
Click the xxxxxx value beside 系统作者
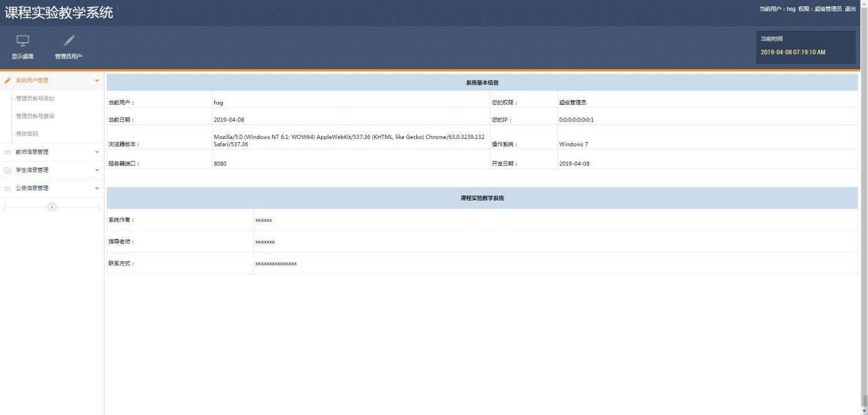coord(264,220)
